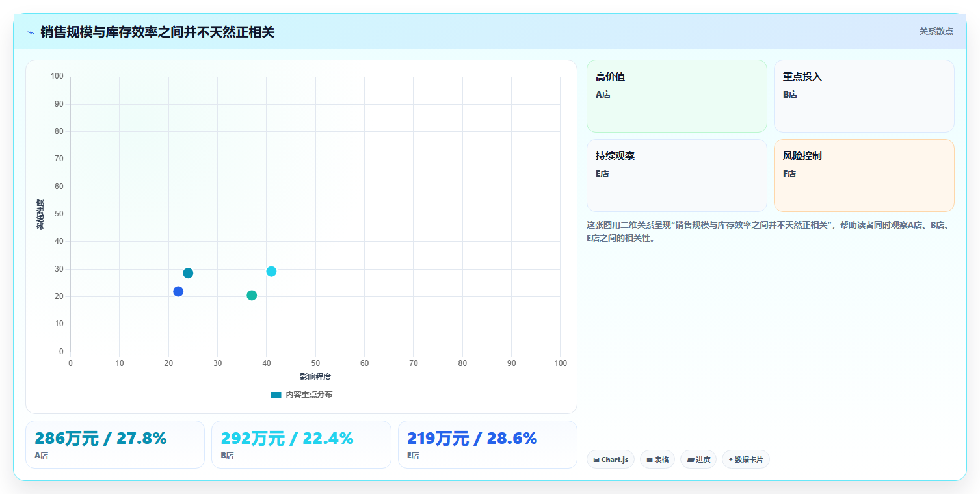Click the F店 text in 风险控制 card
Image resolution: width=980 pixels, height=494 pixels.
coord(789,174)
